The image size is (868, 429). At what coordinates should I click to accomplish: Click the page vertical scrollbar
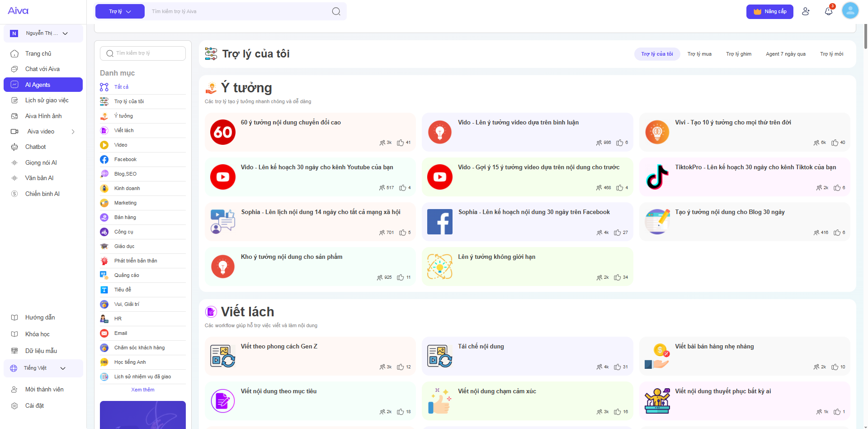(x=865, y=36)
